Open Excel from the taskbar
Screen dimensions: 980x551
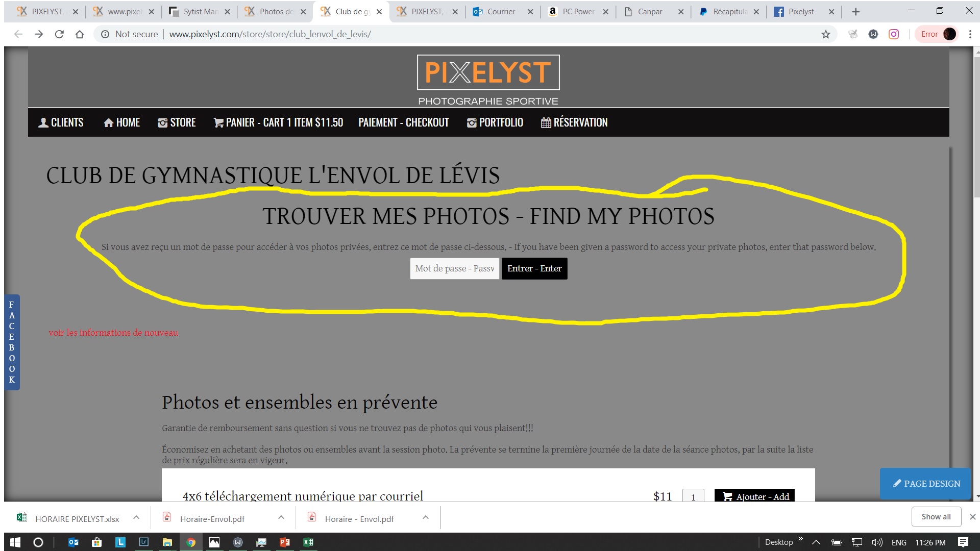click(x=308, y=542)
